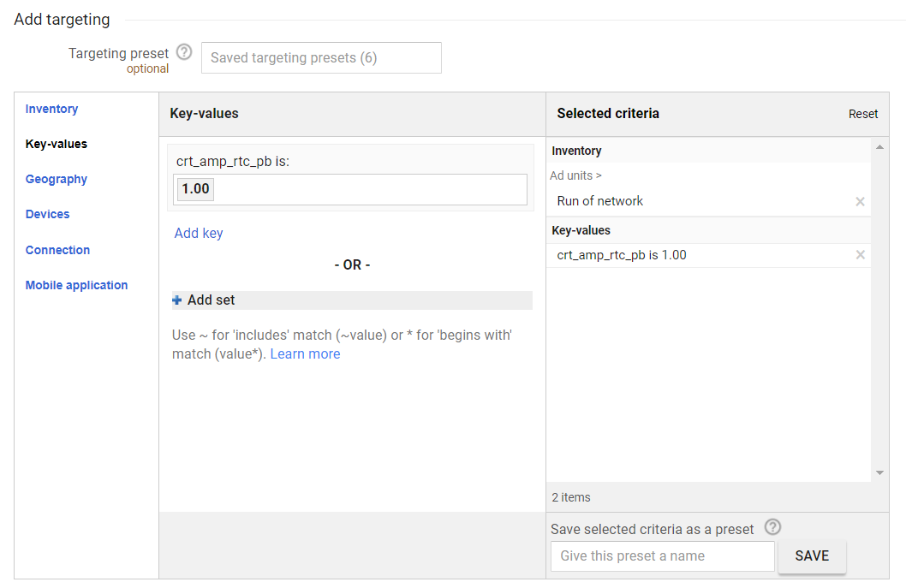Remove crt_amp_rtc_pb key-value criterion
Viewport: 906px width, 588px height.
point(860,255)
